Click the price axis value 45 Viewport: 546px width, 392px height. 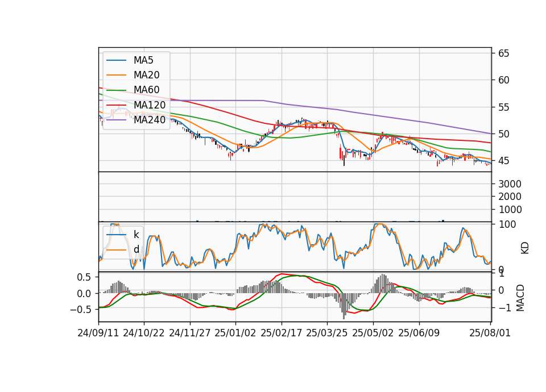[503, 161]
